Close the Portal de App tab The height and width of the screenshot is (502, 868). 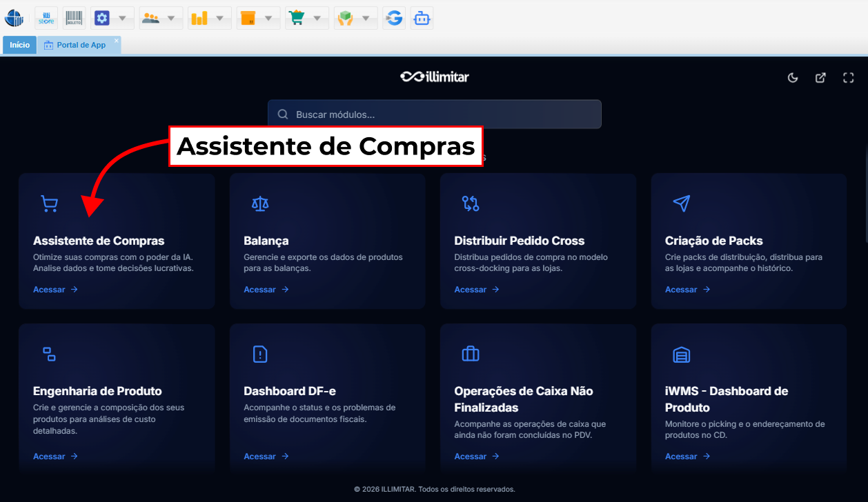(117, 41)
